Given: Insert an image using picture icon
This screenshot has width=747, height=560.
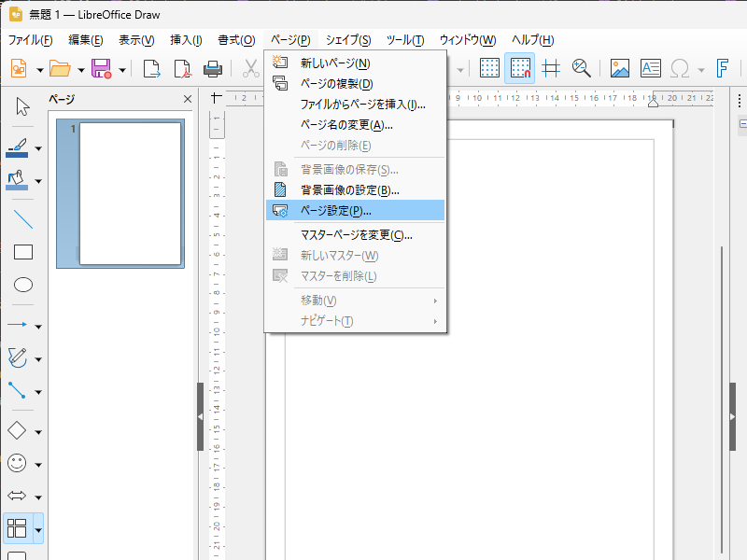Looking at the screenshot, I should 620,68.
